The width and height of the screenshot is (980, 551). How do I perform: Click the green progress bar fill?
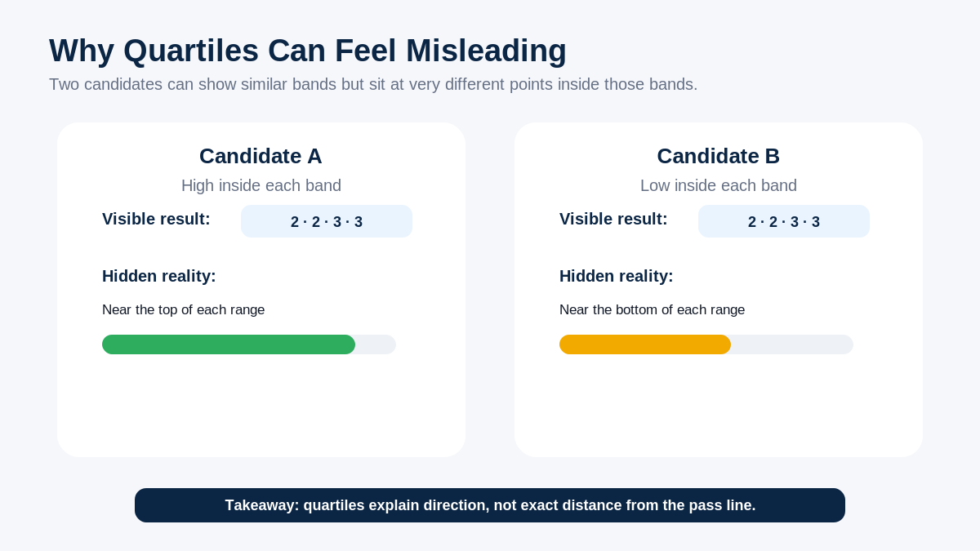click(x=229, y=344)
